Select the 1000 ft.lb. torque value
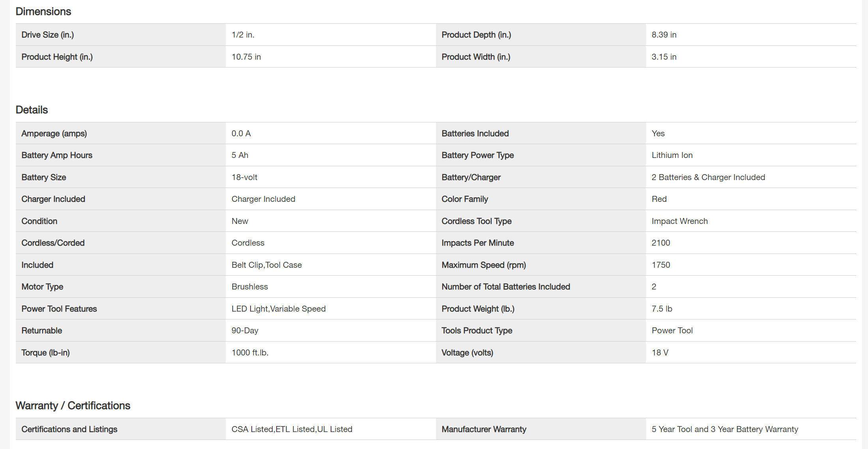This screenshot has height=449, width=868. pyautogui.click(x=250, y=353)
